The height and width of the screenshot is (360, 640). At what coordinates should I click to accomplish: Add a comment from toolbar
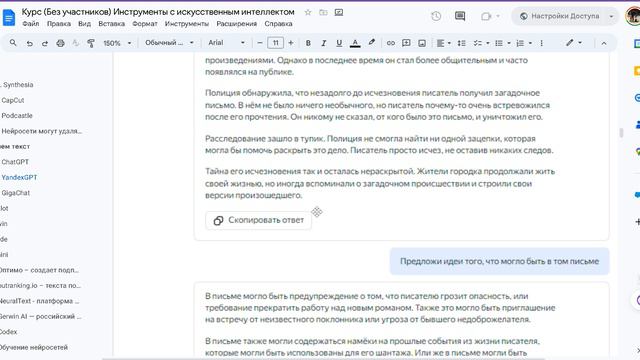[406, 43]
